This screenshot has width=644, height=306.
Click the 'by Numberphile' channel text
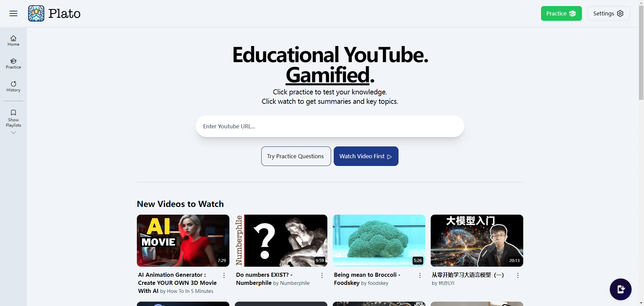pyautogui.click(x=291, y=283)
